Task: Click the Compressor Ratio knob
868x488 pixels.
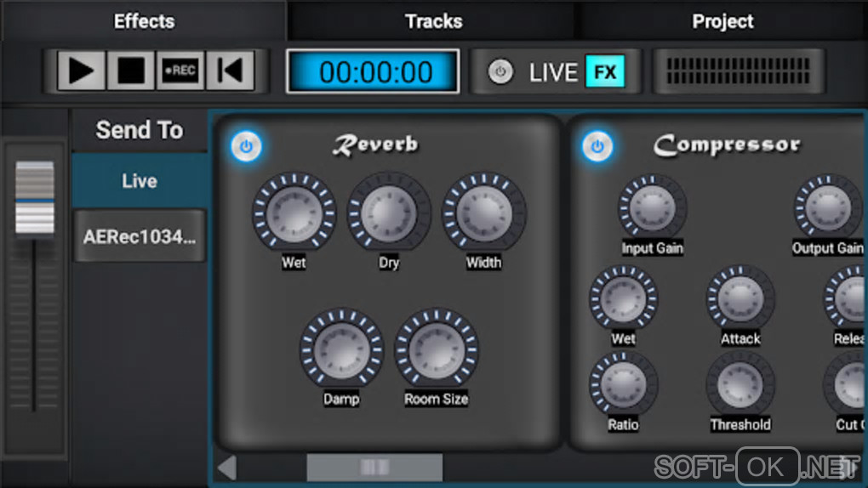Action: point(623,385)
